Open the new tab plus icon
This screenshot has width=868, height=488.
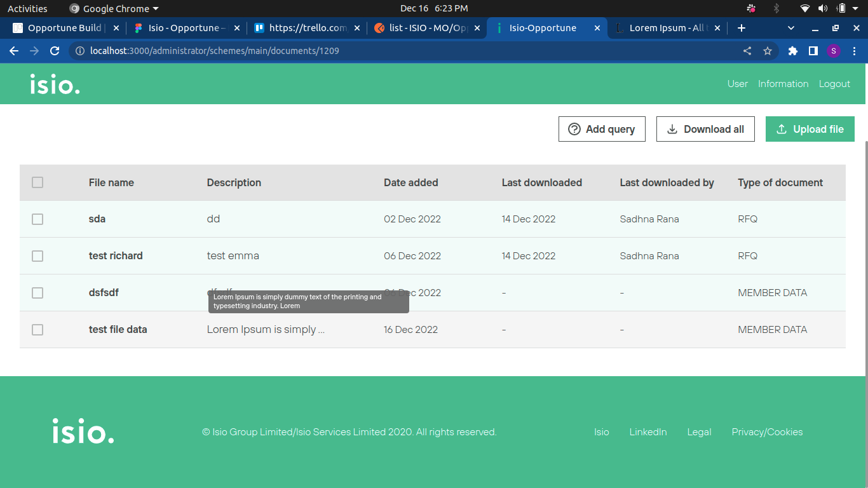[741, 28]
